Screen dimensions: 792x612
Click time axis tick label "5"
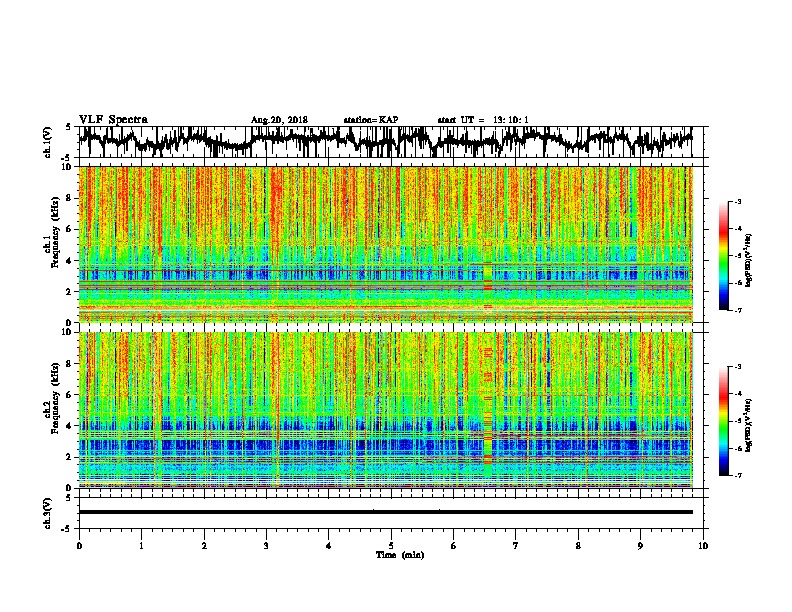(391, 545)
